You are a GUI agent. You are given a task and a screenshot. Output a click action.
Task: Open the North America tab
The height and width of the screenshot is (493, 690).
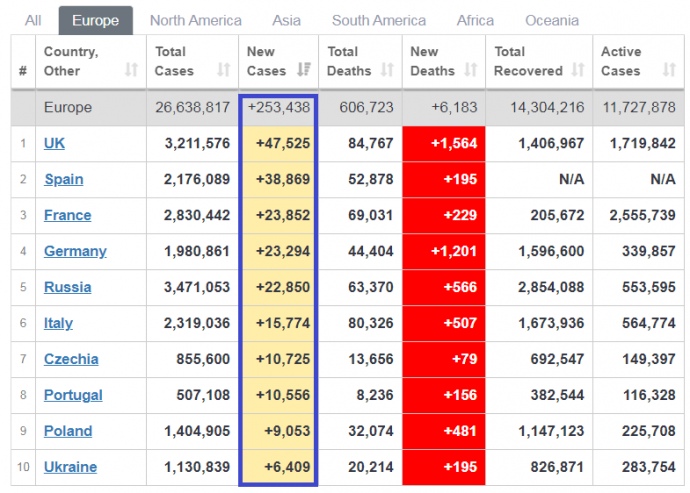[x=195, y=20]
